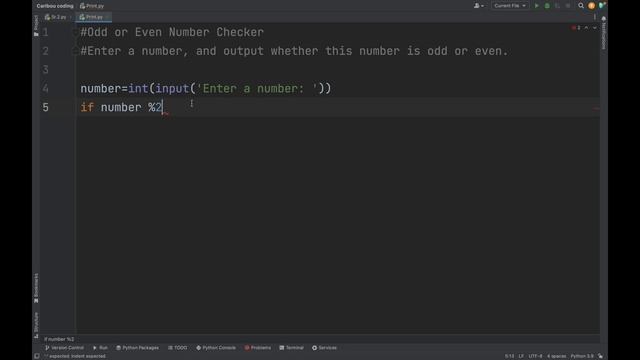This screenshot has height=360, width=640.
Task: Open the Python Packages tool window
Action: click(x=138, y=348)
